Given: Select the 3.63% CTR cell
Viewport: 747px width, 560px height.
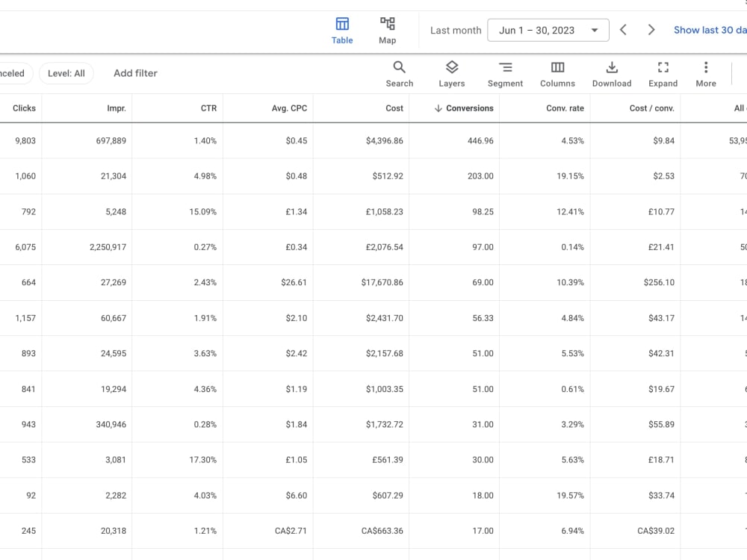Looking at the screenshot, I should (x=205, y=353).
